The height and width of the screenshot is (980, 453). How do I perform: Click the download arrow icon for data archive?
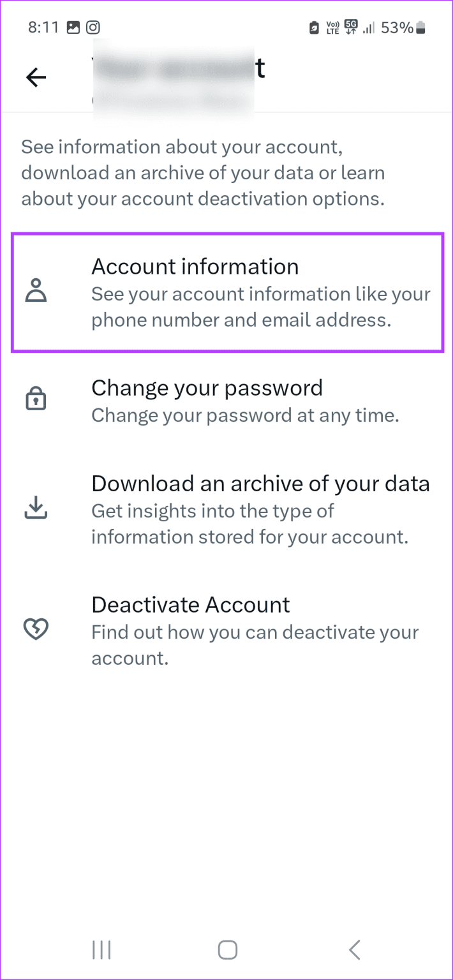click(x=36, y=509)
